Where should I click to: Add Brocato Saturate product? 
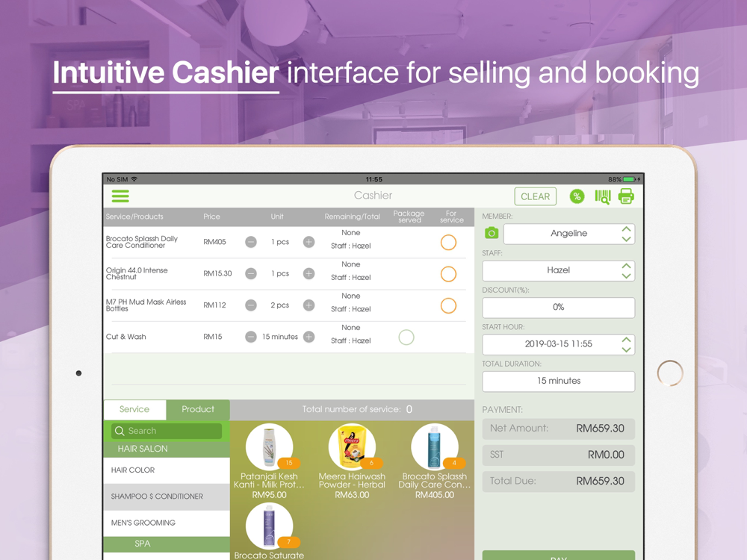(269, 526)
